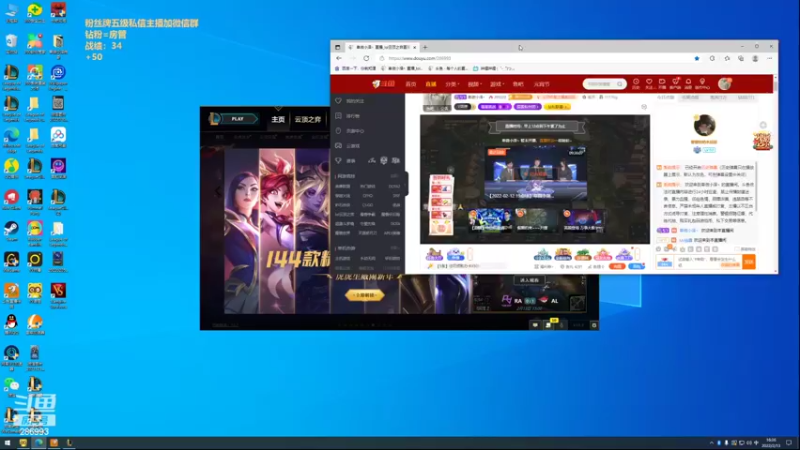Expand the 游戏 dropdown in Douyu header
This screenshot has height=450, width=800.
click(496, 84)
